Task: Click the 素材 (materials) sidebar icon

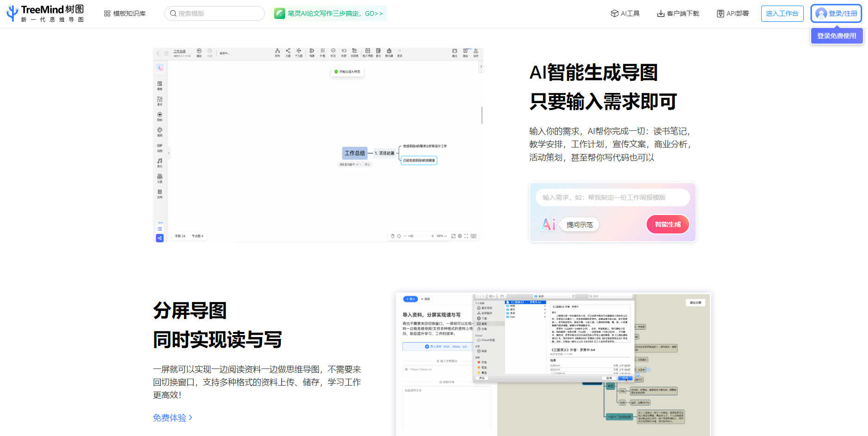Action: click(160, 100)
